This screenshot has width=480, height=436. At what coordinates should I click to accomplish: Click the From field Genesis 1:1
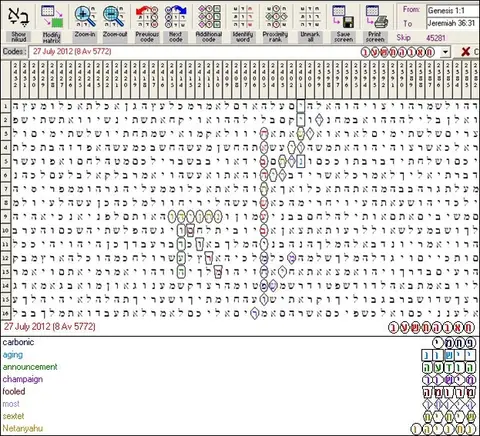pyautogui.click(x=453, y=11)
